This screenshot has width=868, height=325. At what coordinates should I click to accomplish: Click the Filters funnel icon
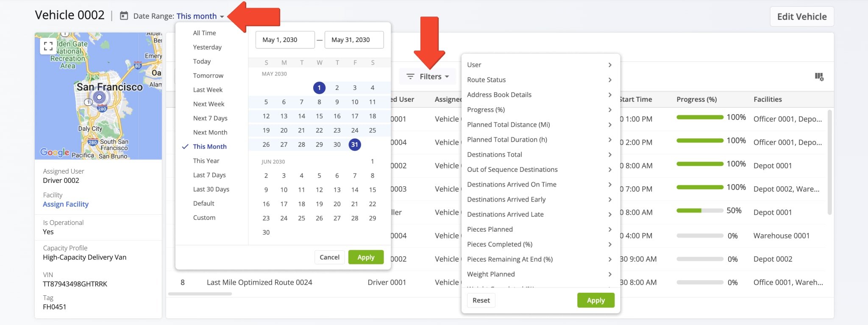[410, 76]
